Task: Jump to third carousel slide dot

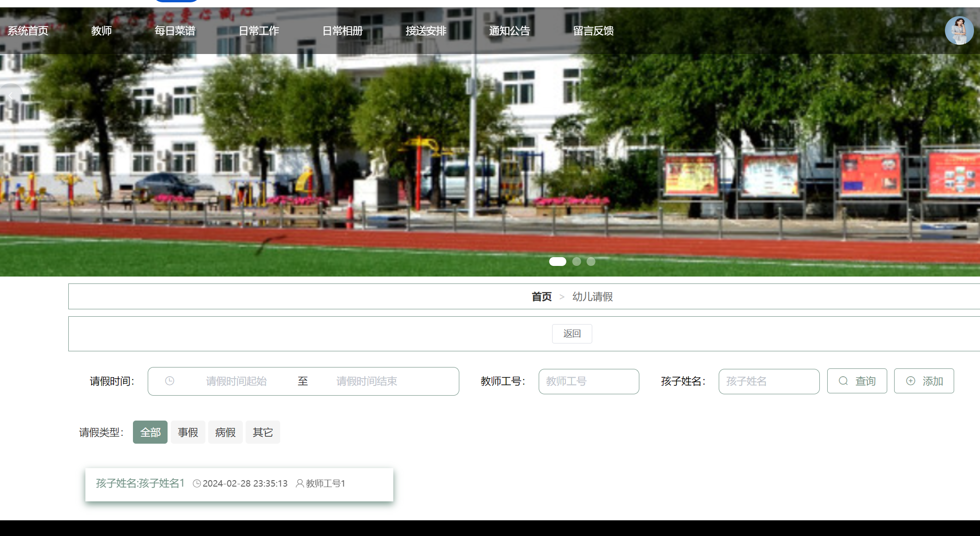Action: click(x=591, y=261)
